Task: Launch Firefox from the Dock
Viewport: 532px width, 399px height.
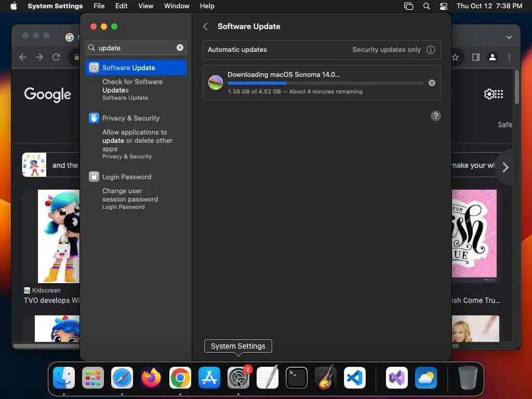Action: coord(151,378)
